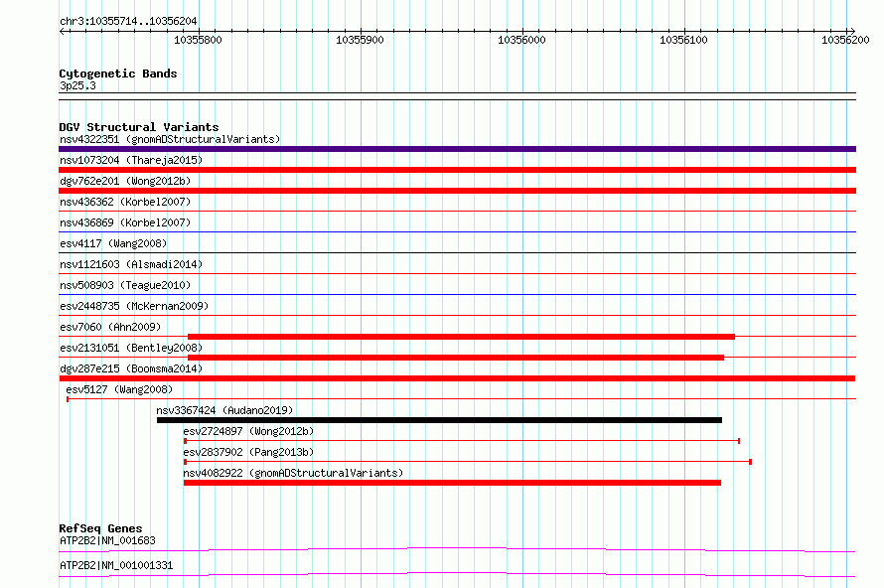Click the right scroll arrow of the ruler
Screen dimensions: 884x588
point(851,31)
